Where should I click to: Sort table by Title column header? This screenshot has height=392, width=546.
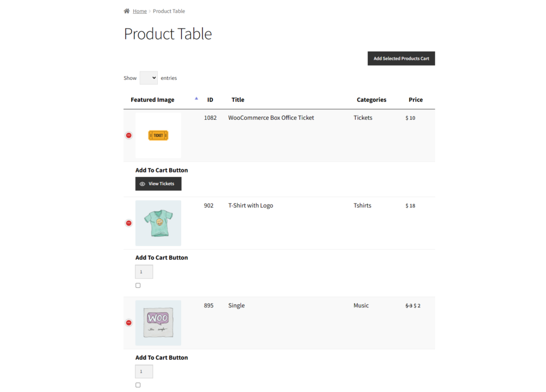pos(238,100)
